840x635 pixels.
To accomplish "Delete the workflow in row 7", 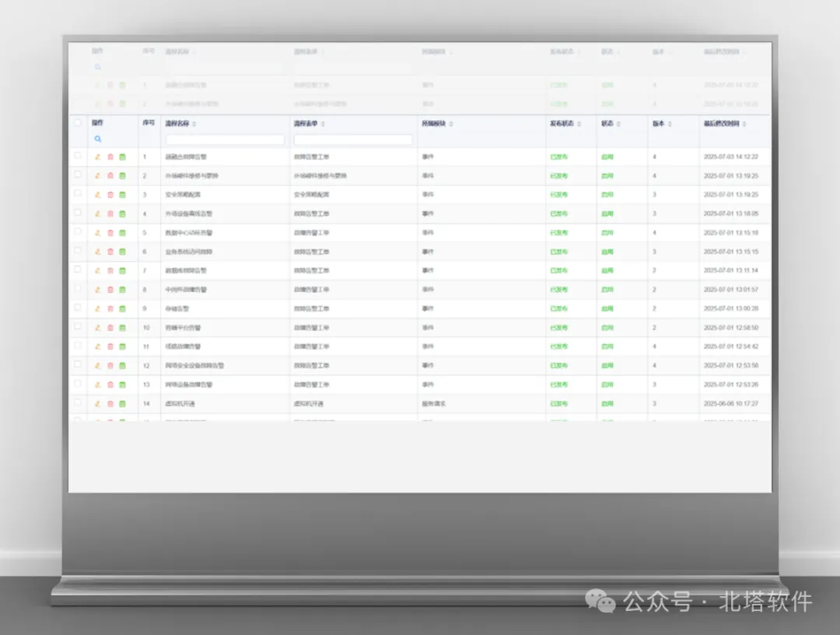I will point(110,271).
